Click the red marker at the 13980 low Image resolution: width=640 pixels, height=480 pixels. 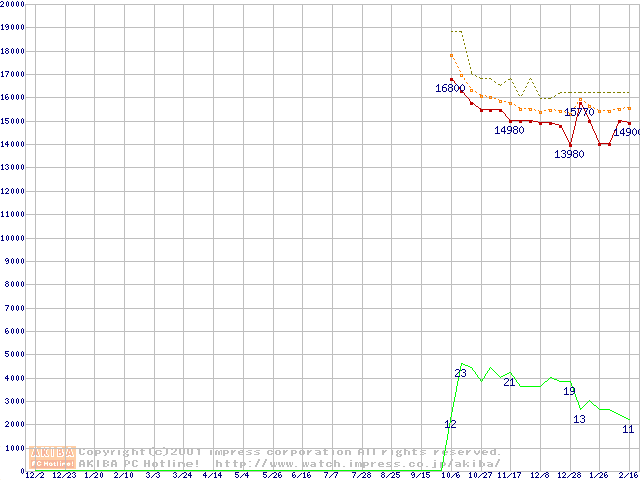tap(570, 145)
